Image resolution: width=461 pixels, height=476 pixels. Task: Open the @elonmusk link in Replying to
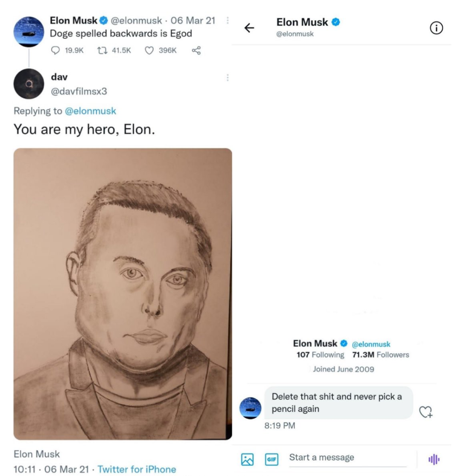pyautogui.click(x=90, y=111)
